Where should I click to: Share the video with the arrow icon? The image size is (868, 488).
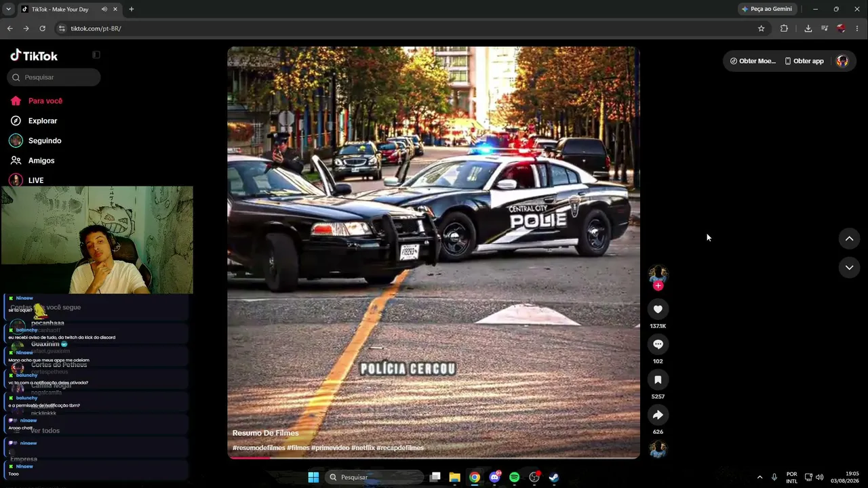pos(658,415)
